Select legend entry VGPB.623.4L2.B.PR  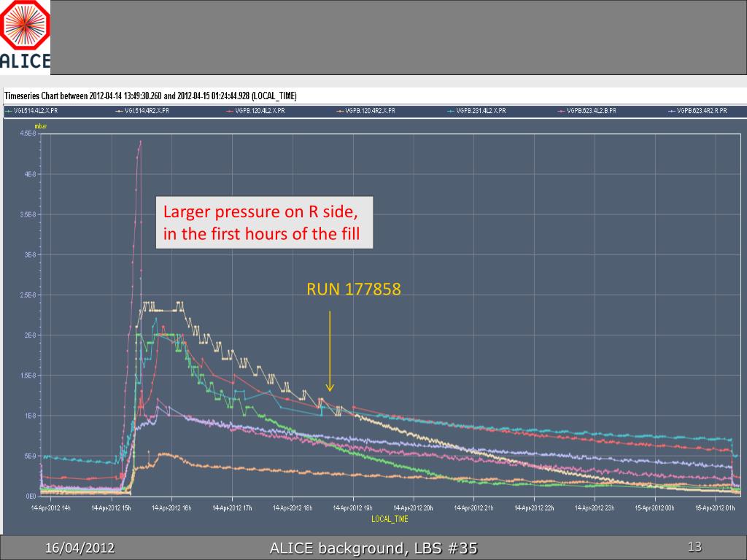tap(587, 111)
